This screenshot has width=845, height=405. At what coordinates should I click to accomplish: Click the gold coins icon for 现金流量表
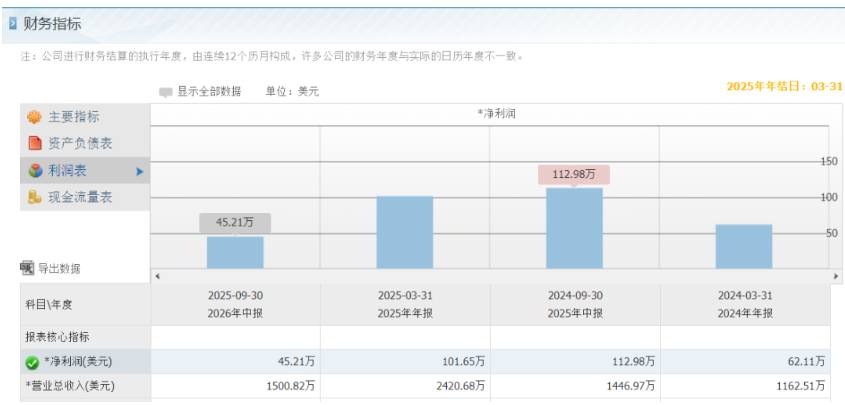coord(34,197)
